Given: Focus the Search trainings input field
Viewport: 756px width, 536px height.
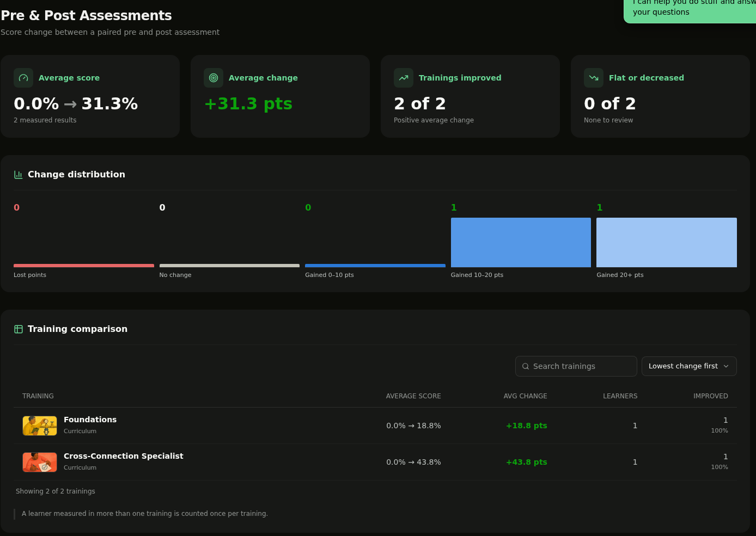Looking at the screenshot, I should 576,366.
